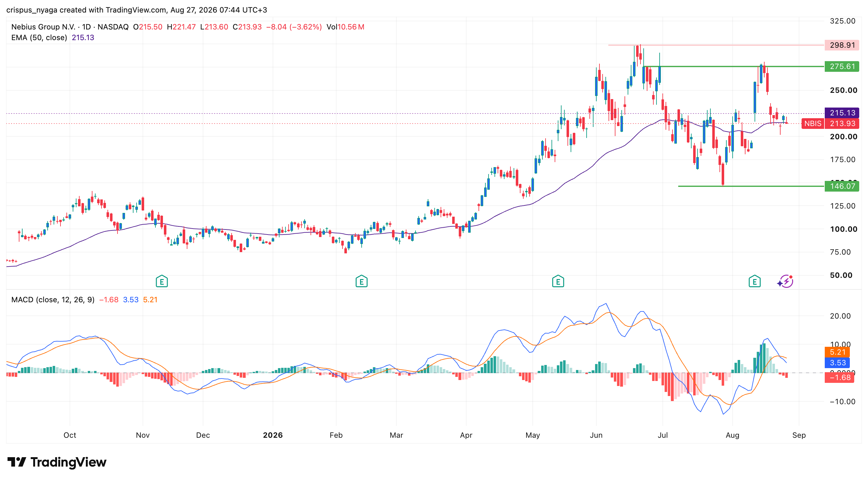The height and width of the screenshot is (481, 868).
Task: Click the 298.91 resistance price label
Action: pos(842,45)
